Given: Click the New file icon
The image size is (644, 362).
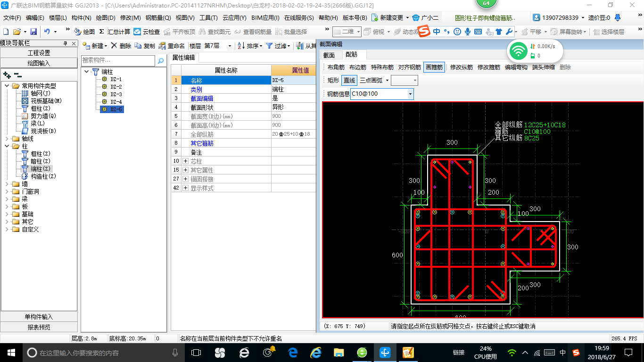Looking at the screenshot, I should coord(6,32).
